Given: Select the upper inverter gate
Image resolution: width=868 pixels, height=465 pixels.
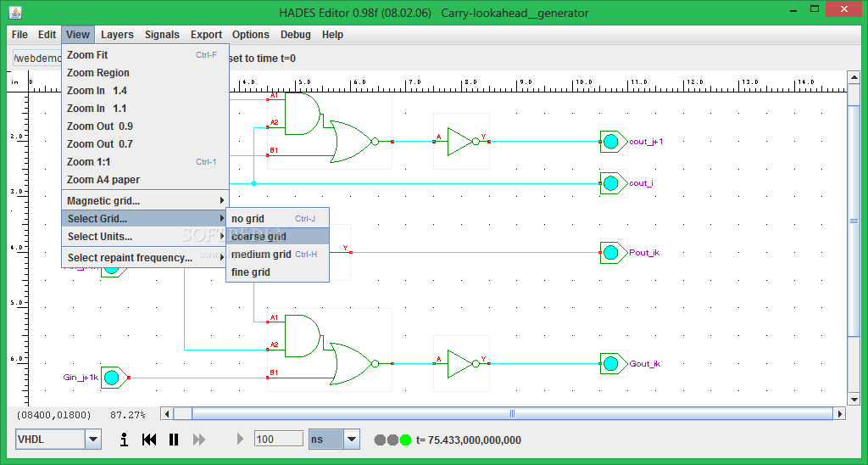Looking at the screenshot, I should 461,142.
